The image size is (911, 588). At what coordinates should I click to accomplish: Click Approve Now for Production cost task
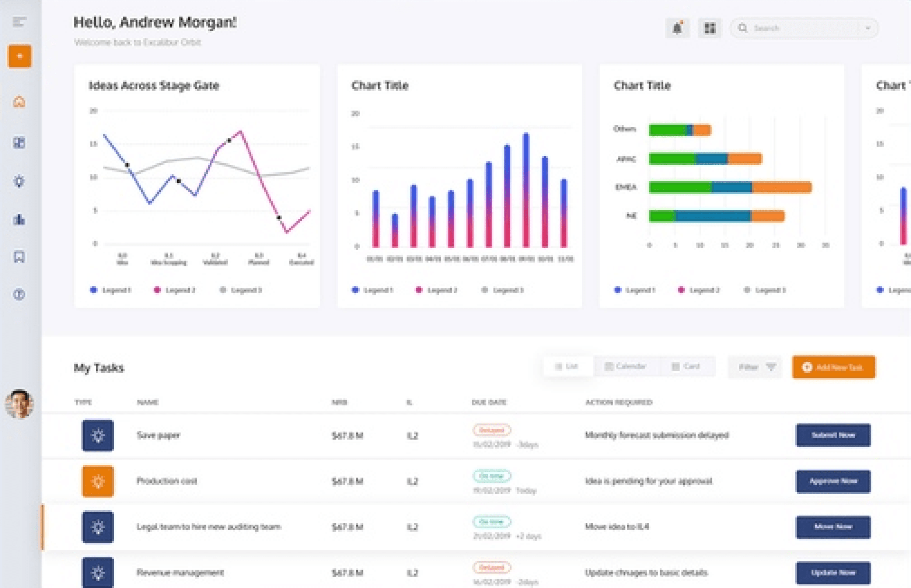pyautogui.click(x=833, y=481)
